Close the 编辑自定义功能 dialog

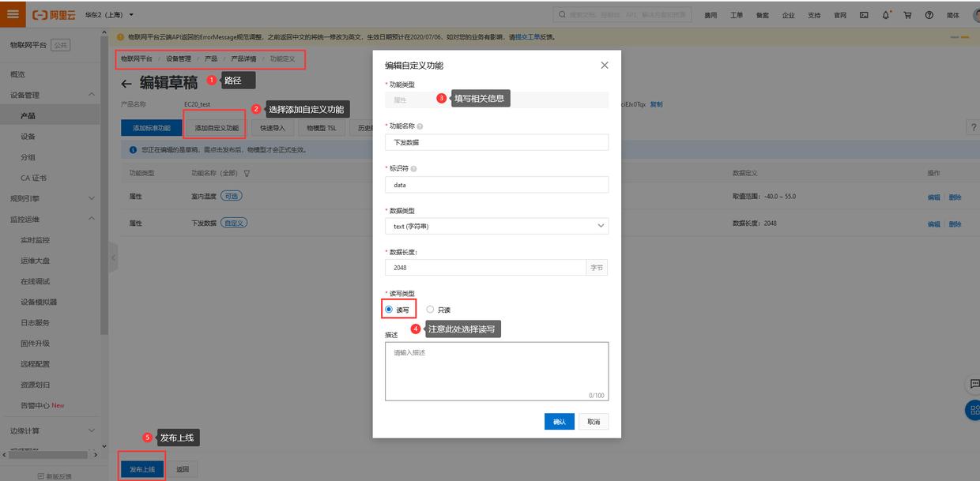point(605,66)
